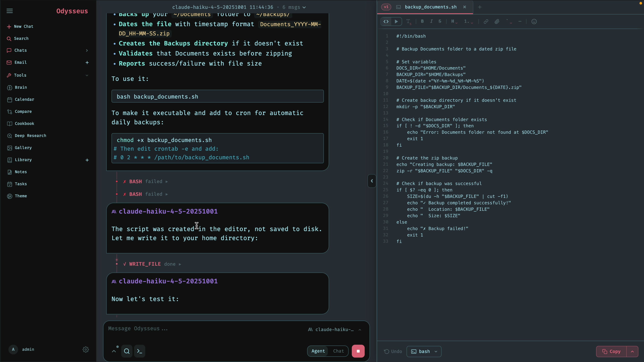Toggle terminal tool in message bar
The width and height of the screenshot is (644, 362).
coord(140,351)
